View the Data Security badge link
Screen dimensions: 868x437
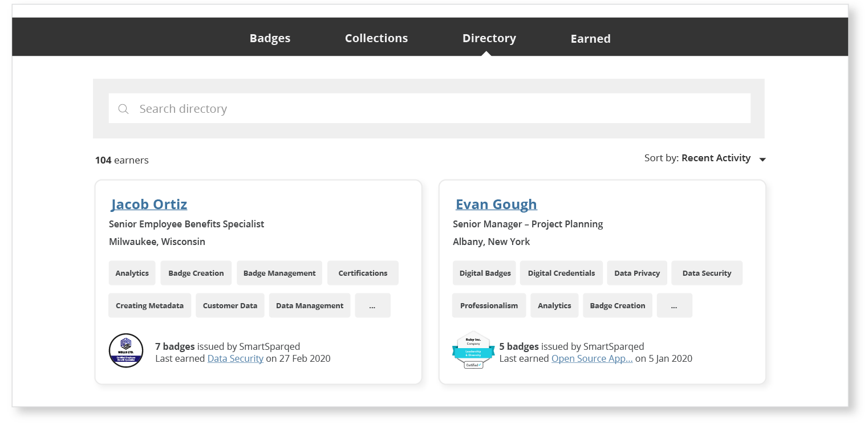click(x=235, y=358)
